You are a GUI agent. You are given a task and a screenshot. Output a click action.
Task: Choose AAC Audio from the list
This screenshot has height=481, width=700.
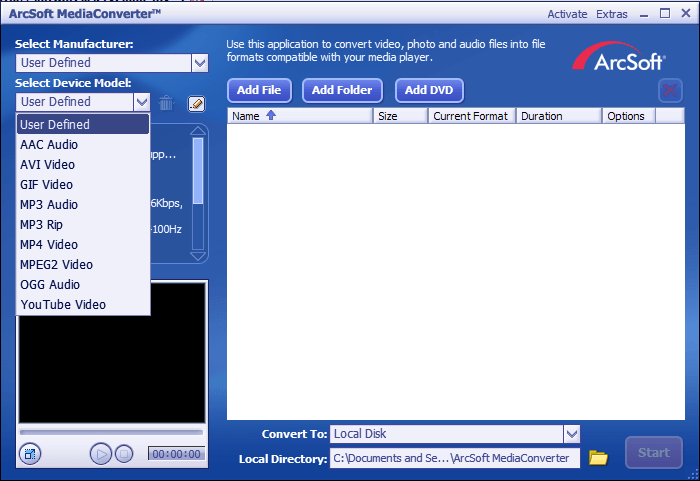[x=83, y=145]
